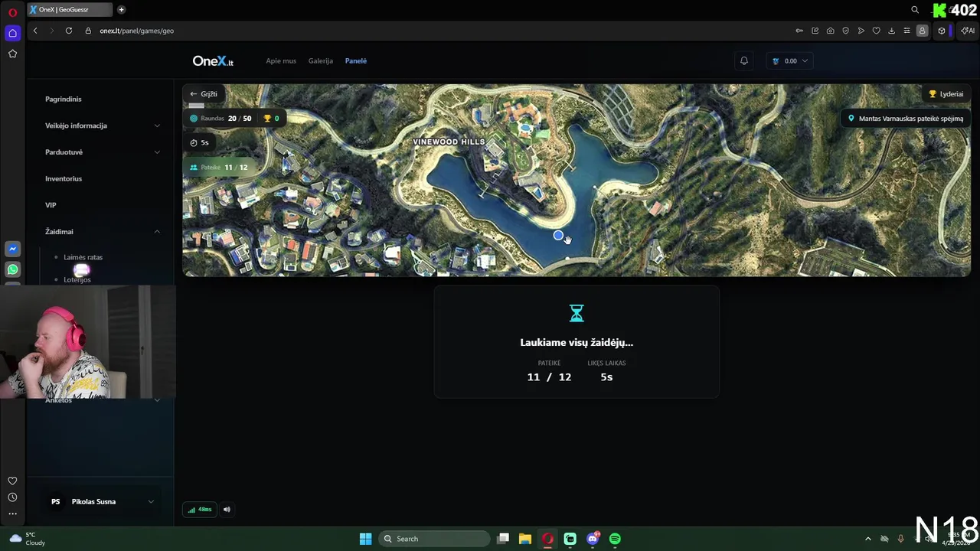
Task: Open Messenger in Opera sidebar
Action: [x=12, y=249]
